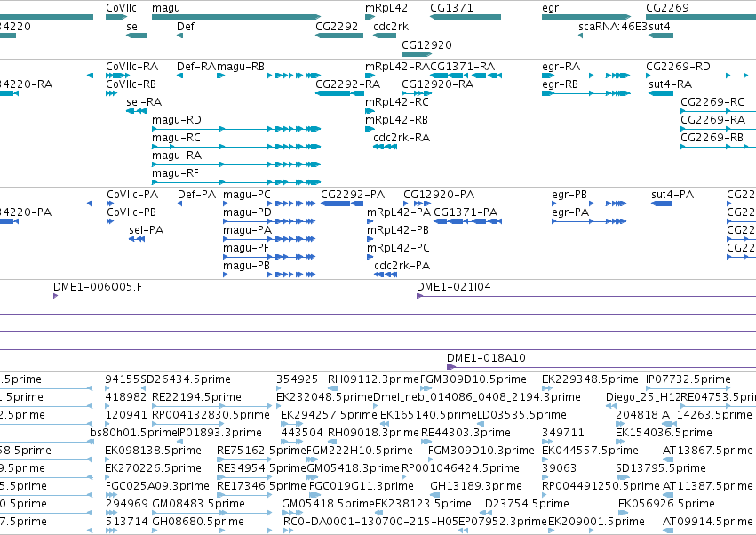The height and width of the screenshot is (535, 756).
Task: Open the CoVIIc-PA protein label
Action: click(132, 195)
